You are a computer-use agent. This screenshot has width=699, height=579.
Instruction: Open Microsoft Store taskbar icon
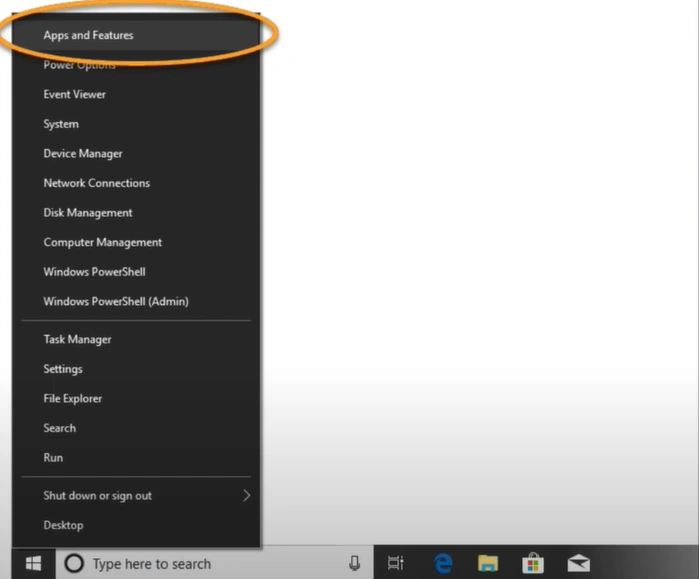click(x=533, y=563)
